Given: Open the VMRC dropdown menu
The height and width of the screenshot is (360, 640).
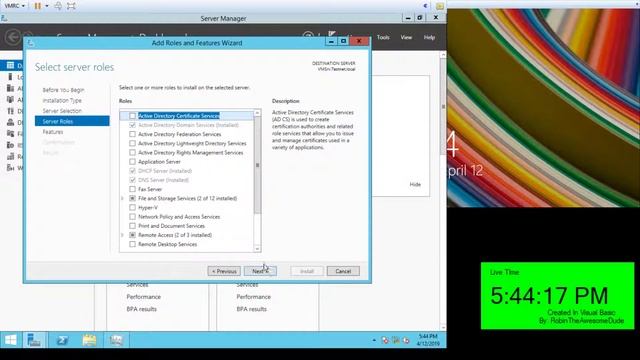Looking at the screenshot, I should click(x=15, y=6).
